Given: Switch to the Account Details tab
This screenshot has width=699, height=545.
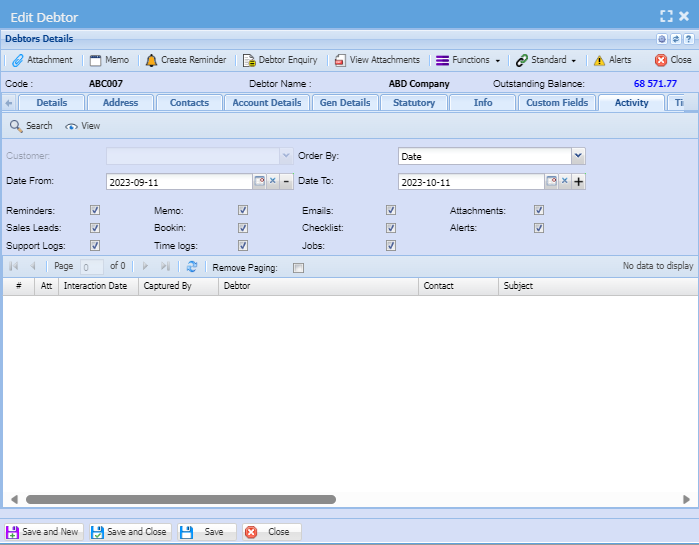Looking at the screenshot, I should (x=266, y=102).
